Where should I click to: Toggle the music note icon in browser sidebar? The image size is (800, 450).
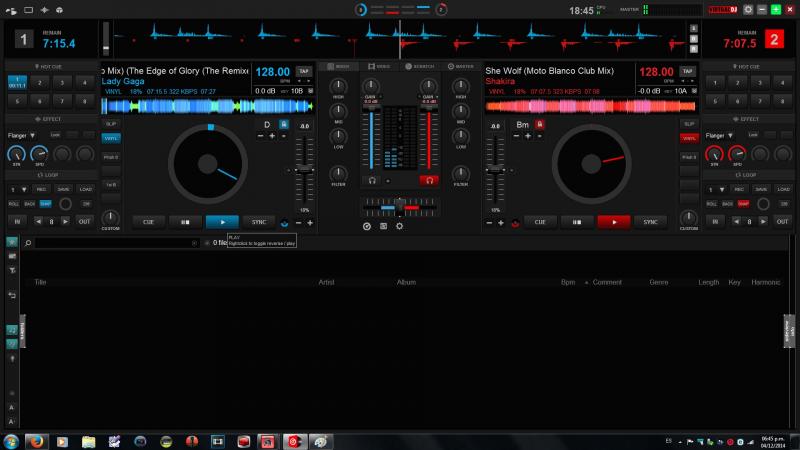click(x=12, y=330)
